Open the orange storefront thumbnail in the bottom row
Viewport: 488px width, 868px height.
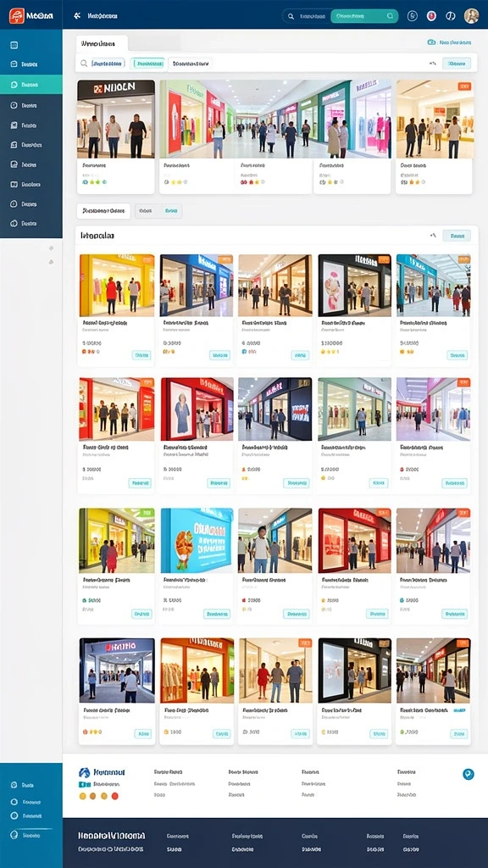[x=197, y=670]
